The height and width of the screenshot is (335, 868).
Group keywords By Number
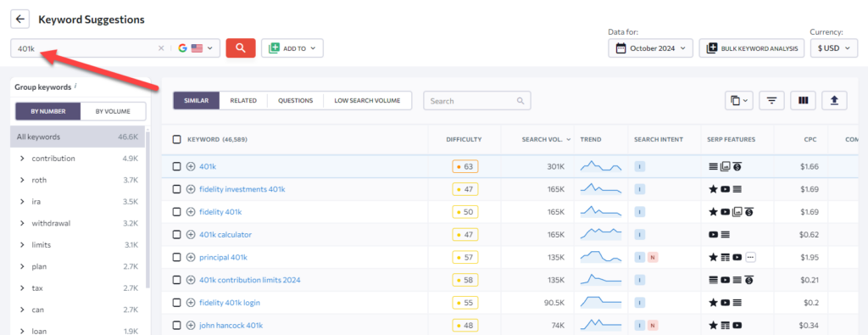(x=48, y=111)
